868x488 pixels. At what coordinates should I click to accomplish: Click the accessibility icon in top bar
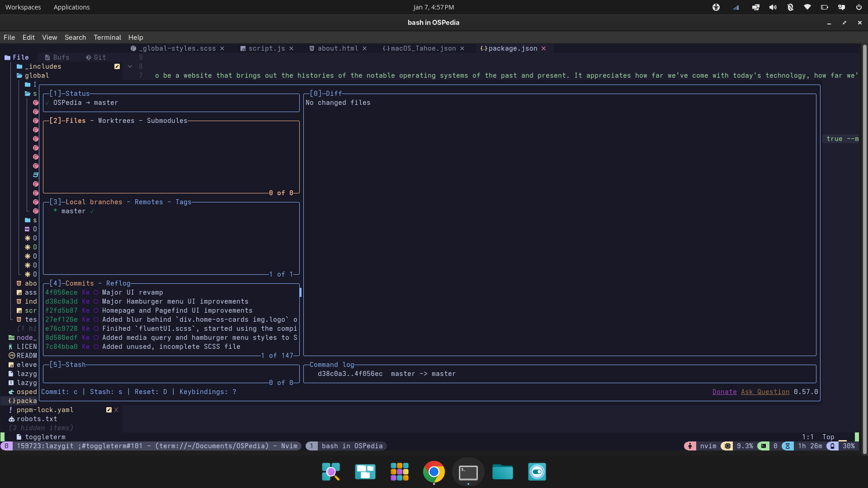pos(716,7)
